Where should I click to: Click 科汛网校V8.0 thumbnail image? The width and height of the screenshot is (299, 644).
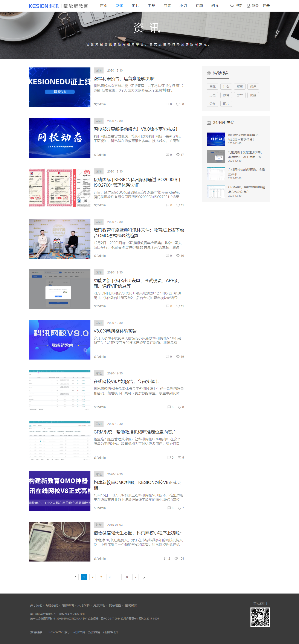coord(60,340)
